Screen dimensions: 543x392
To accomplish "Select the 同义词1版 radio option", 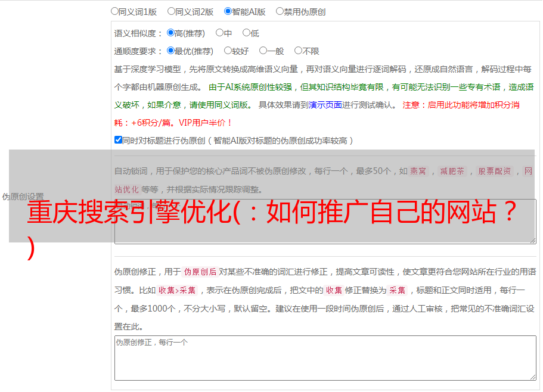I will pyautogui.click(x=114, y=11).
